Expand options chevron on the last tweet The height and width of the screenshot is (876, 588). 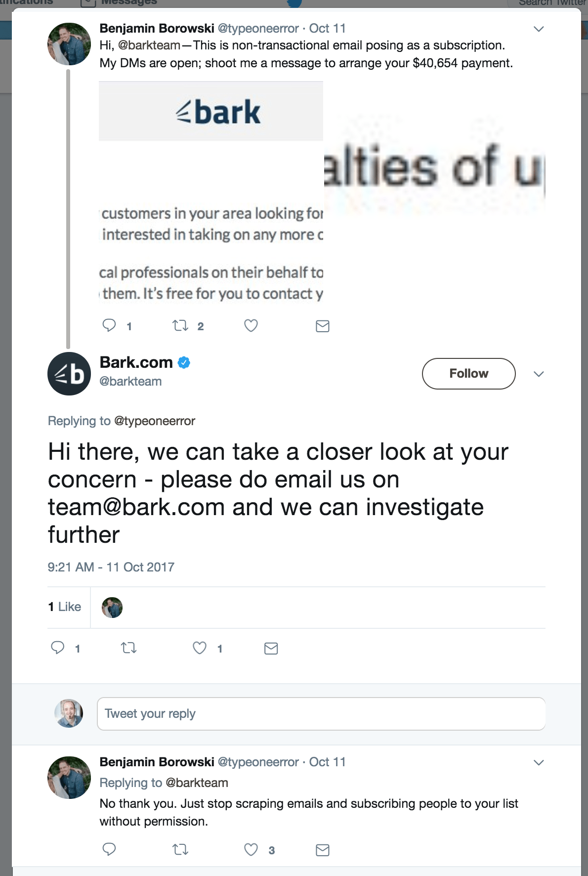539,762
